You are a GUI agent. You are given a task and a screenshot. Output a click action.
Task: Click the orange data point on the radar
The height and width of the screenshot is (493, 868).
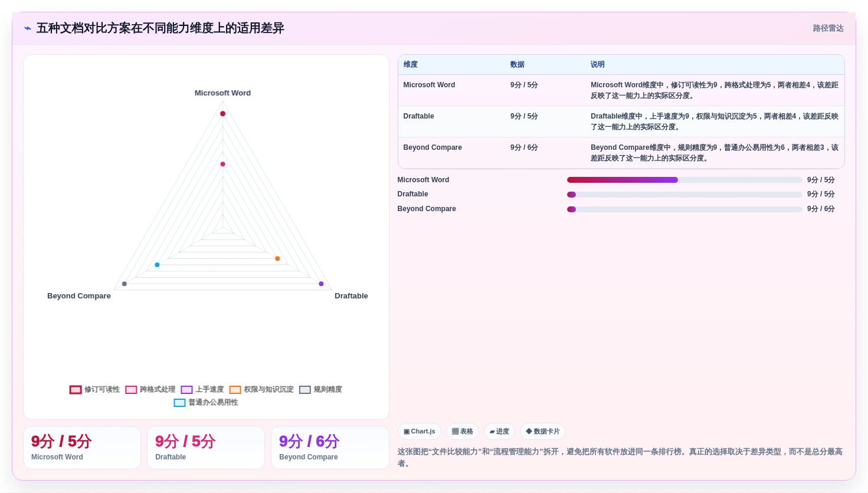[277, 259]
